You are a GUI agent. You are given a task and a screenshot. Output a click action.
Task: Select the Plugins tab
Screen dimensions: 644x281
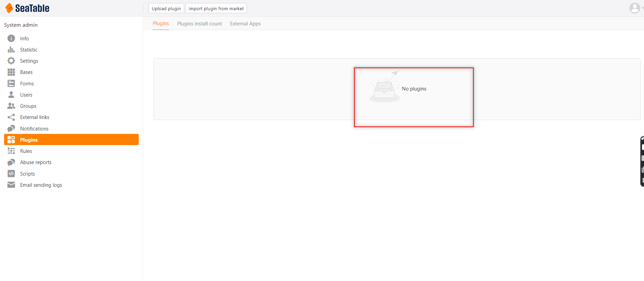(x=161, y=23)
